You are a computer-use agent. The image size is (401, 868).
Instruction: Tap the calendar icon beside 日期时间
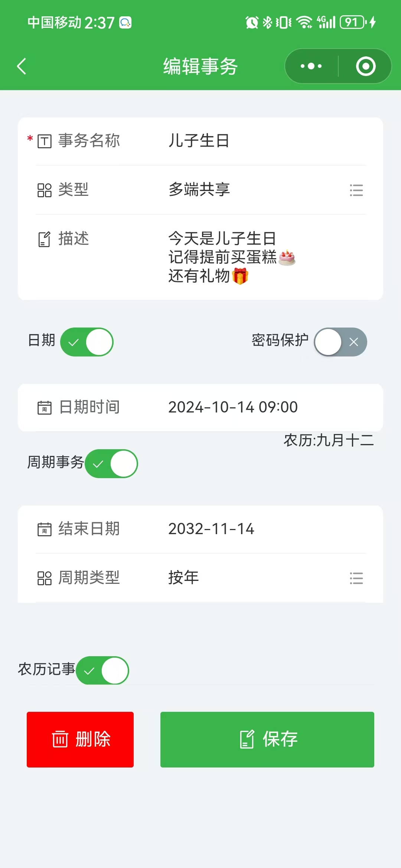pos(45,408)
